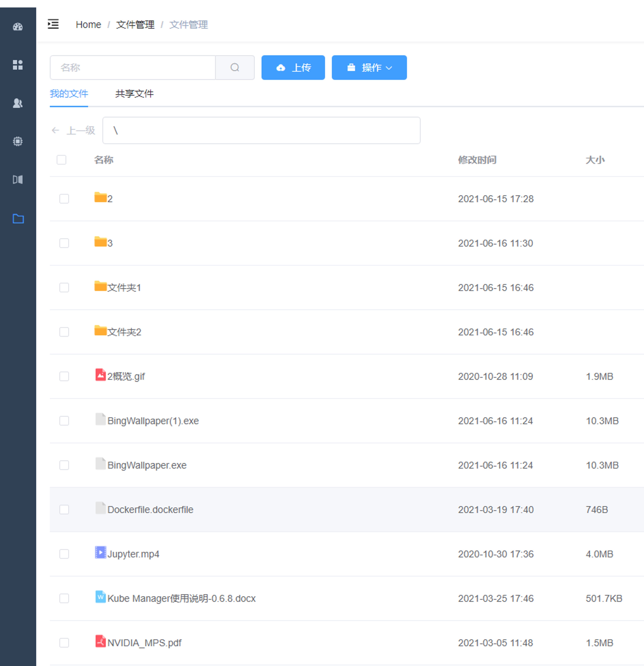Switch to 共享文件 tab
644x666 pixels.
click(x=135, y=94)
